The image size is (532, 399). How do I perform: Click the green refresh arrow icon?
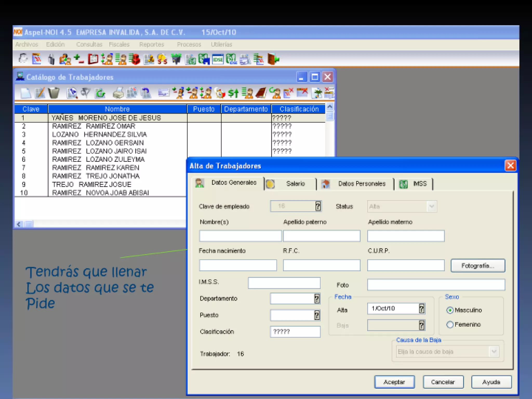[x=100, y=93]
